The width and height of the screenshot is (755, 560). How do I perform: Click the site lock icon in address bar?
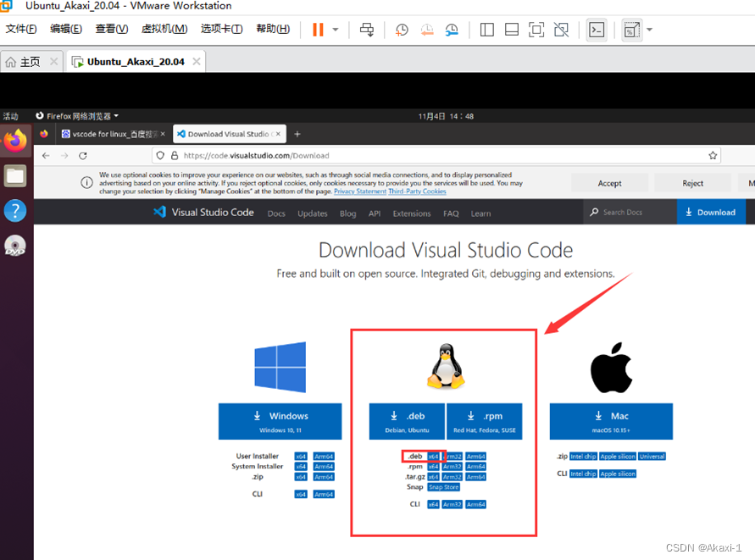175,156
